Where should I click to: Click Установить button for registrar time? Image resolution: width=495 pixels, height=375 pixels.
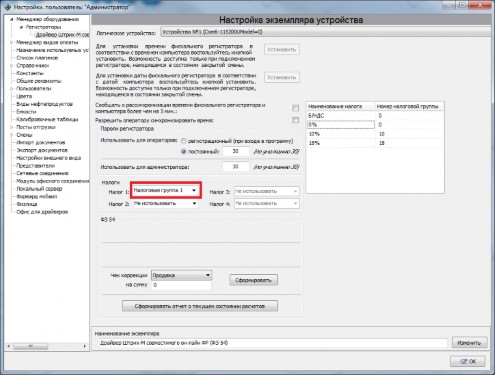coord(282,49)
